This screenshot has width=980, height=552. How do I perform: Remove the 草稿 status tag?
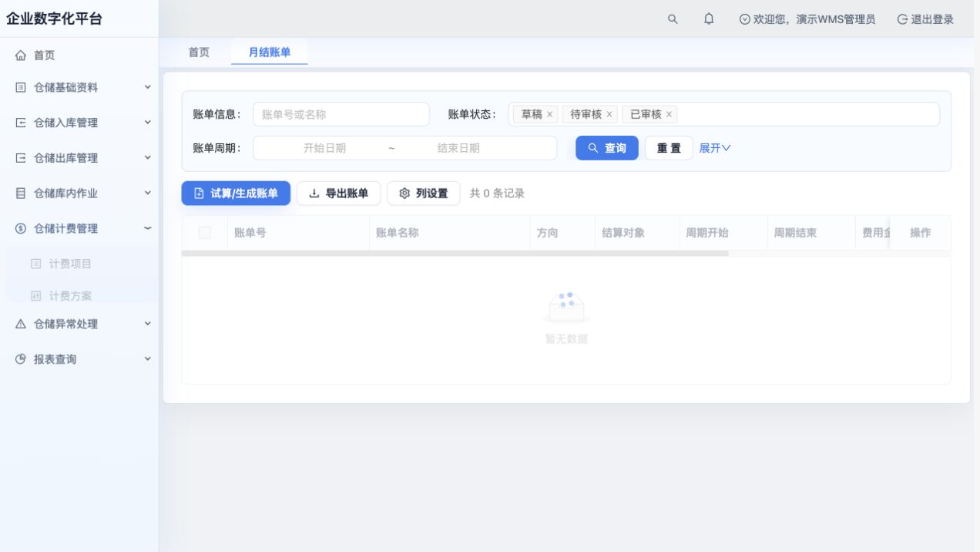click(x=549, y=114)
